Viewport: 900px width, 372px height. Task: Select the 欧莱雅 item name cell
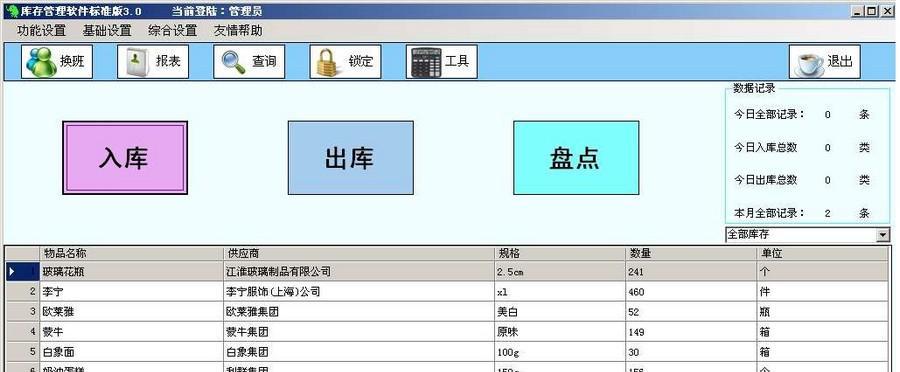tap(131, 312)
